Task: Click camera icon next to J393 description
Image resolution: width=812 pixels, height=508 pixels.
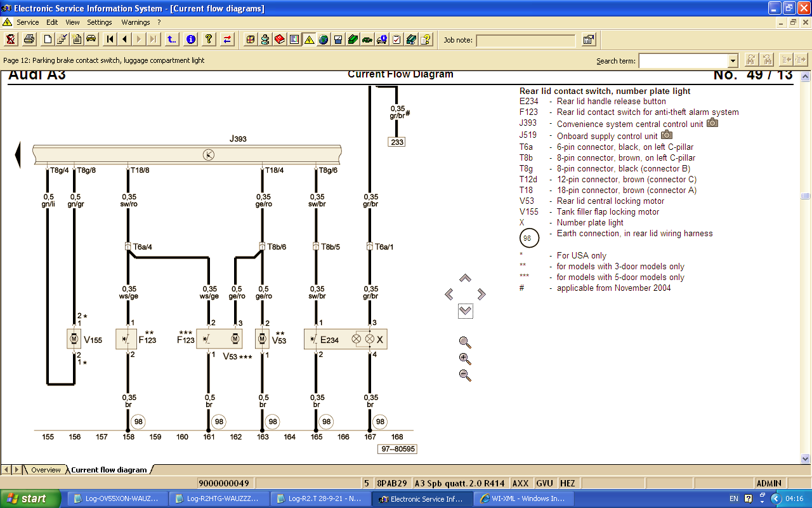Action: tap(712, 123)
